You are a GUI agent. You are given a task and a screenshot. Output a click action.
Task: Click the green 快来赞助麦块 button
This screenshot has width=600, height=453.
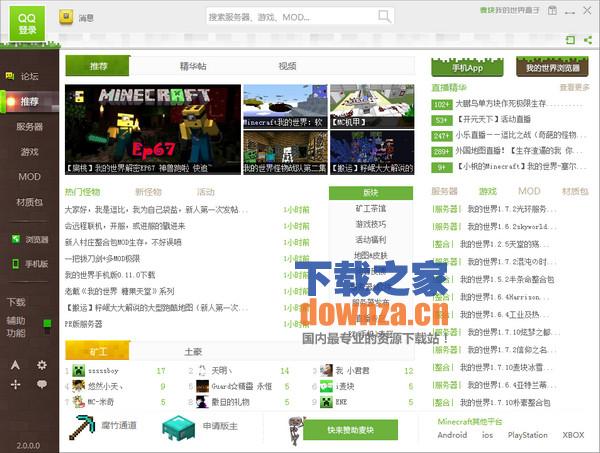350,430
